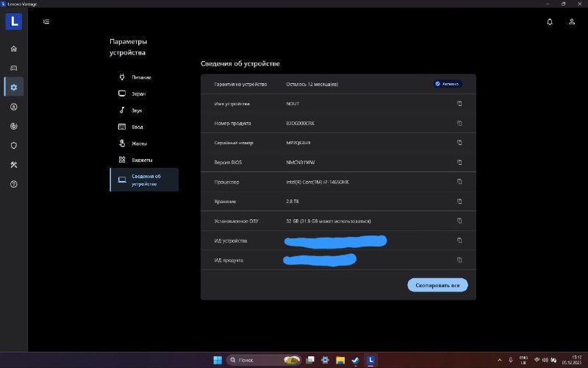Click the warranty text Осталось 12 месяца(ев)
Viewport: 588px width, 368px height.
pyautogui.click(x=312, y=85)
